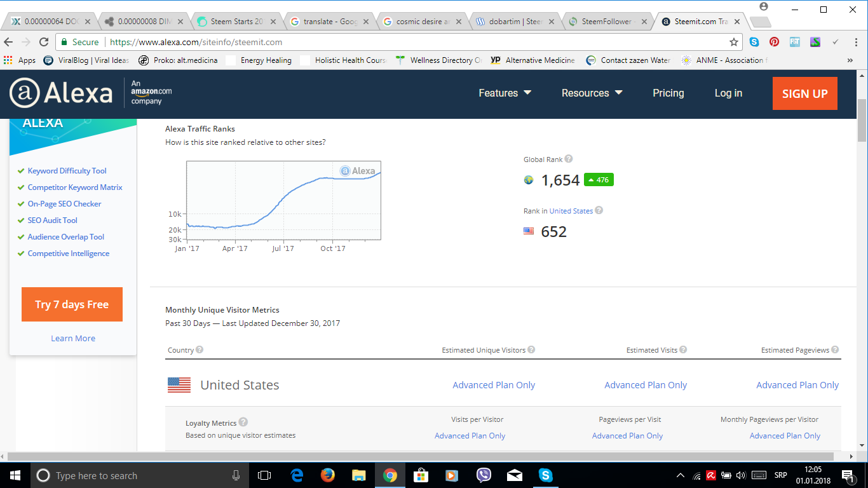The width and height of the screenshot is (868, 488).
Task: Switch to the 'dobartim | Stee' tab
Action: point(515,21)
